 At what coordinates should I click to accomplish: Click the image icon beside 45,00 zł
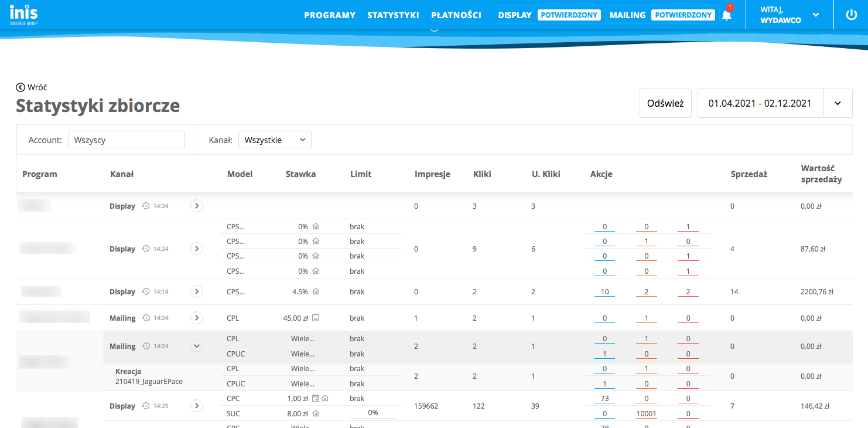tap(316, 318)
